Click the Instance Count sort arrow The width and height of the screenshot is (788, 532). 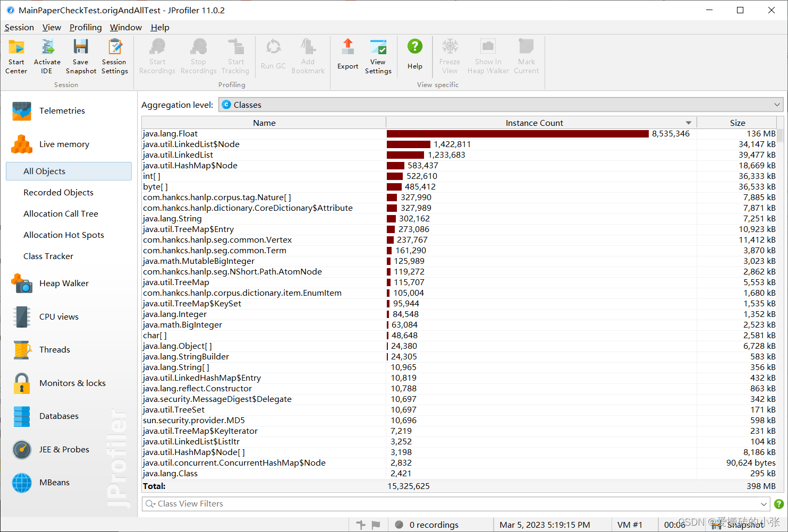tap(689, 123)
